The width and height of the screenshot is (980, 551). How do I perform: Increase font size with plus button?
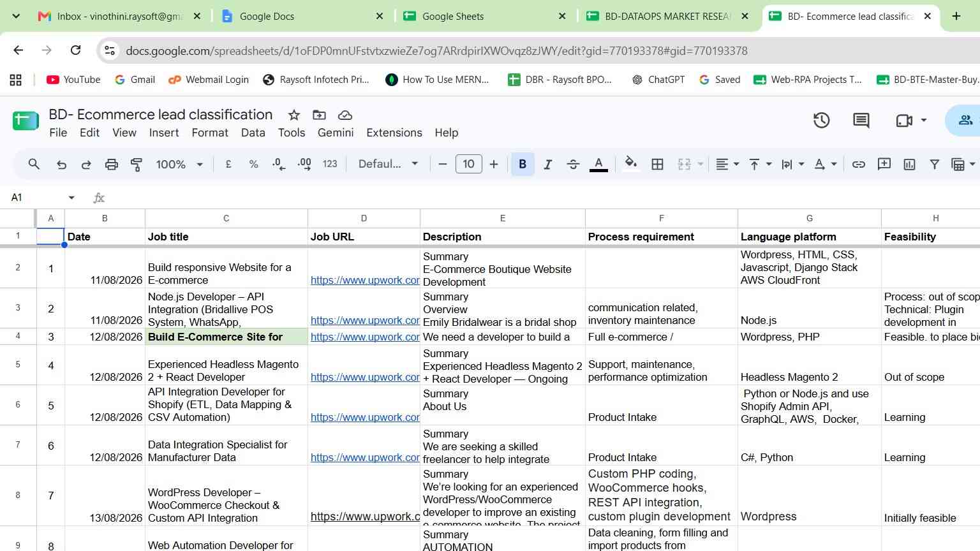coord(494,165)
